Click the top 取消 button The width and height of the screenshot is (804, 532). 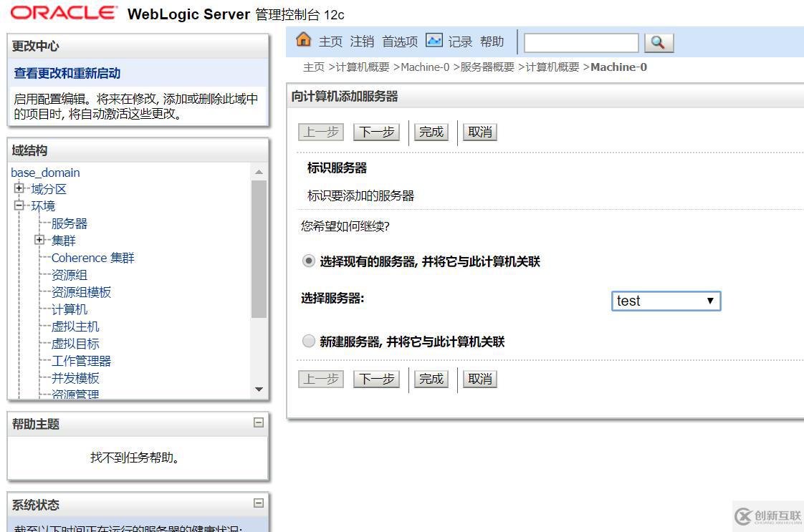480,132
